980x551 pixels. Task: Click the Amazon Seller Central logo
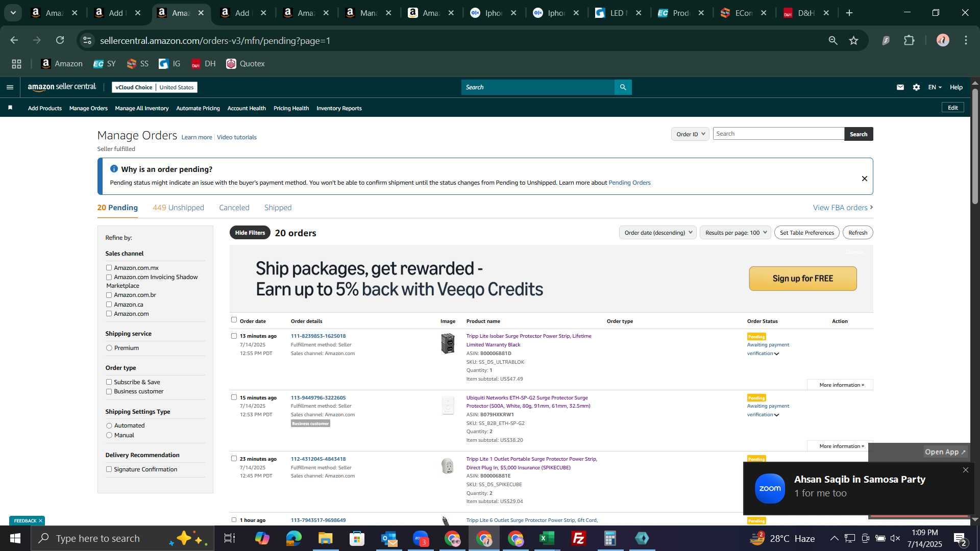[62, 87]
